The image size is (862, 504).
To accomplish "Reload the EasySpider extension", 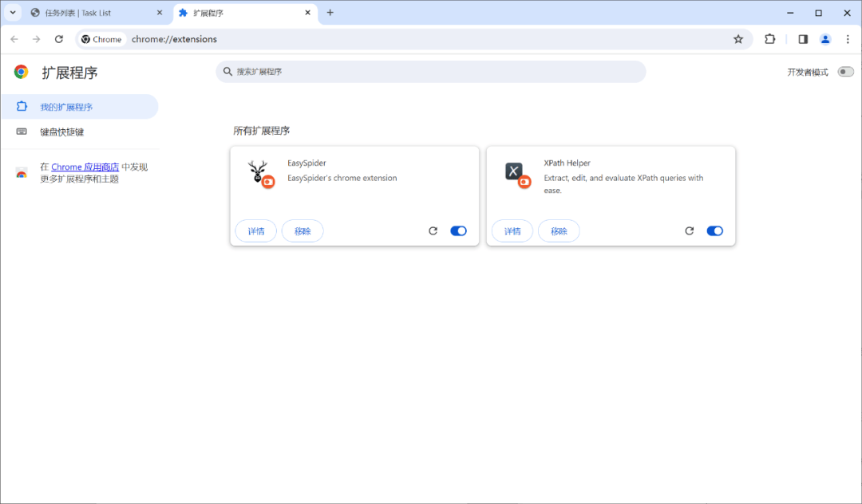I will pos(433,231).
